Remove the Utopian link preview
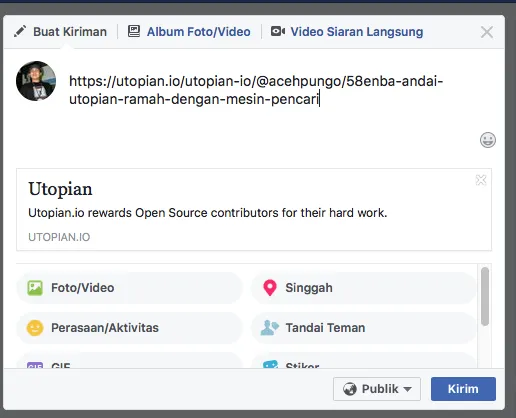 [481, 180]
